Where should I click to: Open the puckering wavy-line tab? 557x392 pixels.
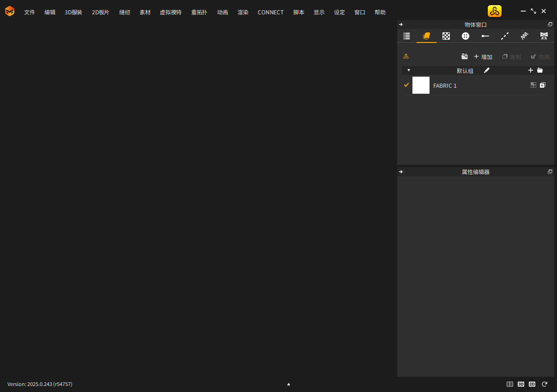524,36
